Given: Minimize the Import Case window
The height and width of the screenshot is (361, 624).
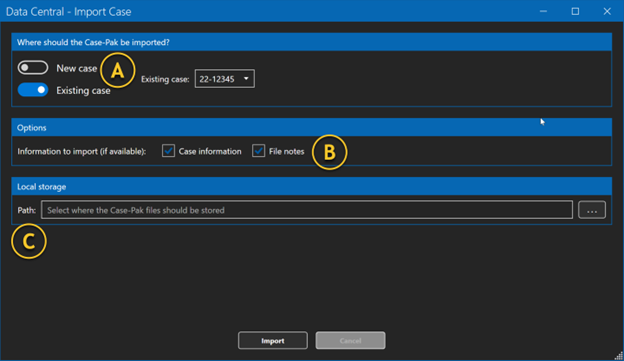Looking at the screenshot, I should [x=543, y=11].
